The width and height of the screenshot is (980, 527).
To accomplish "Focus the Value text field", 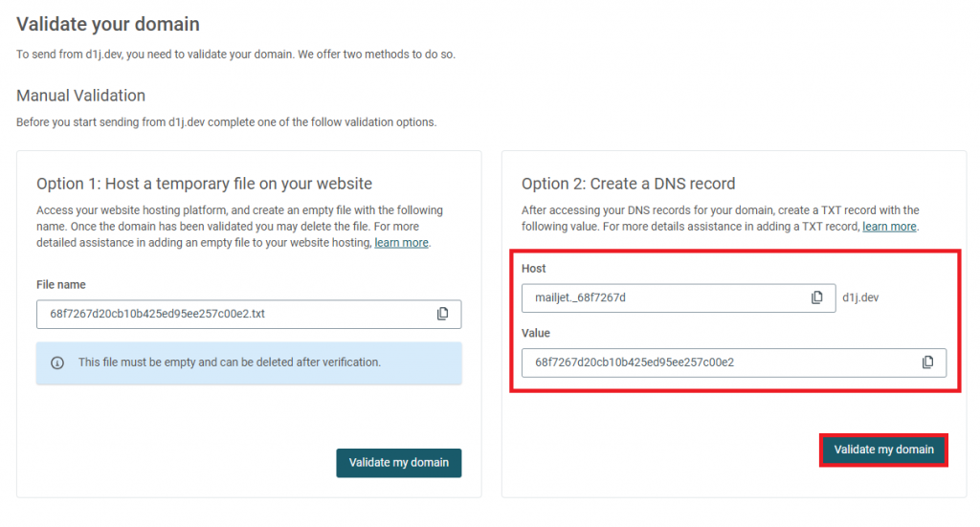I will [x=734, y=362].
